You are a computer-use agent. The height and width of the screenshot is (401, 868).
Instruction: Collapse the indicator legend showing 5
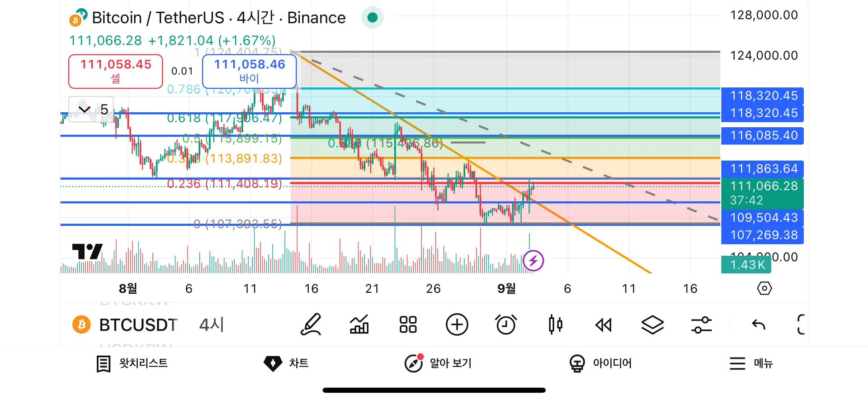(x=85, y=110)
